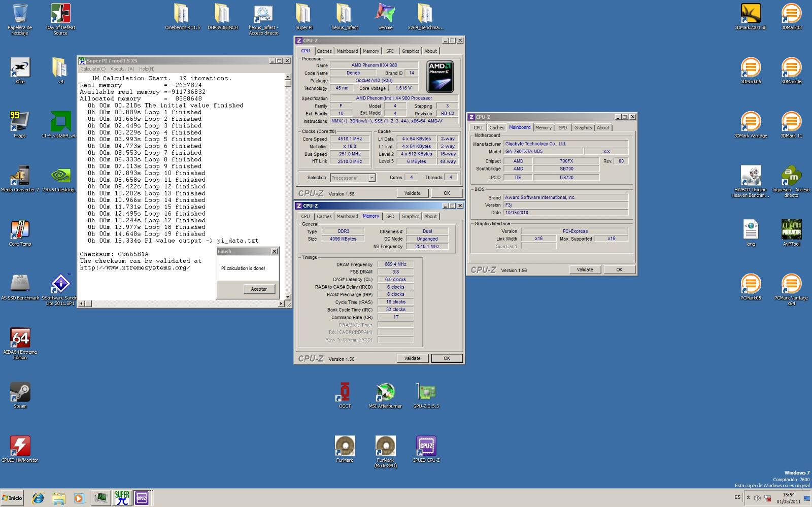812x507 pixels.
Task: Open the Processor #1 selection dropdown
Action: [x=353, y=178]
